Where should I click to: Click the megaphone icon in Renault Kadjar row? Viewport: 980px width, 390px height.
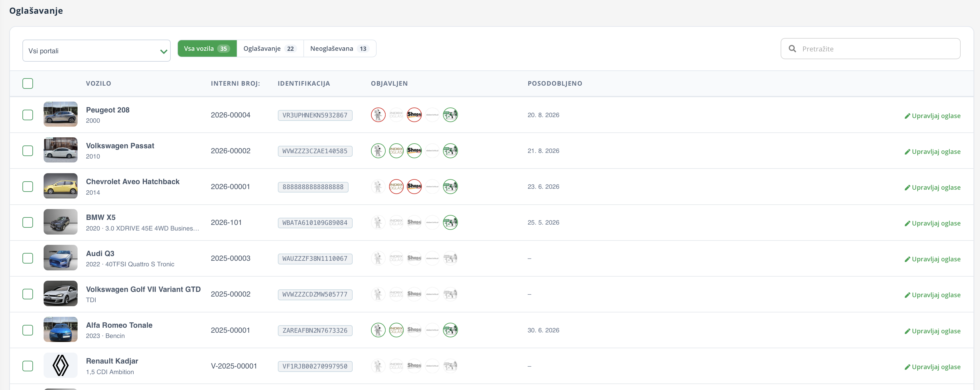click(450, 366)
